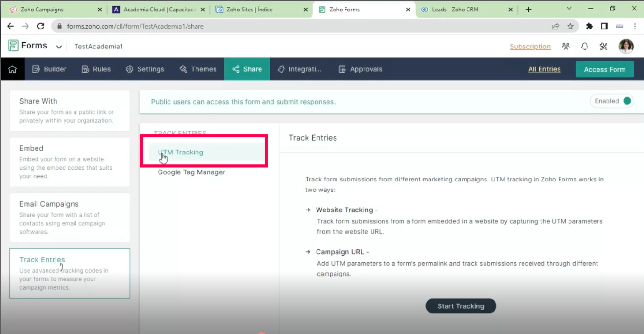The height and width of the screenshot is (334, 644).
Task: Click the Settings tab gear icon
Action: (x=130, y=69)
